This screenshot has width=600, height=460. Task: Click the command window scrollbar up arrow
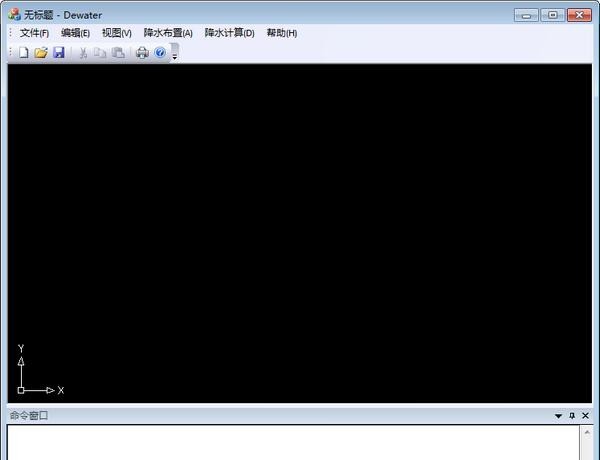pos(587,432)
